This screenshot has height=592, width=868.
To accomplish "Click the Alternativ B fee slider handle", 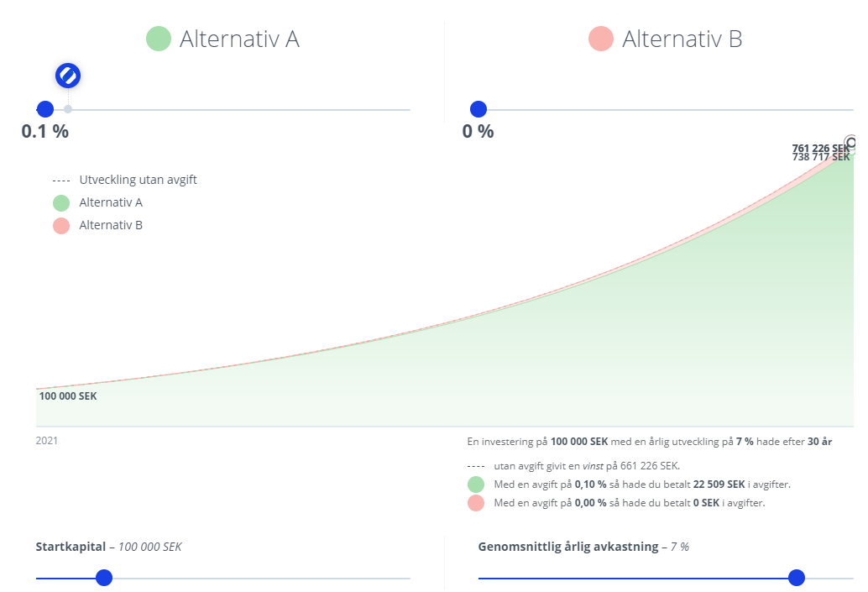I will (478, 109).
